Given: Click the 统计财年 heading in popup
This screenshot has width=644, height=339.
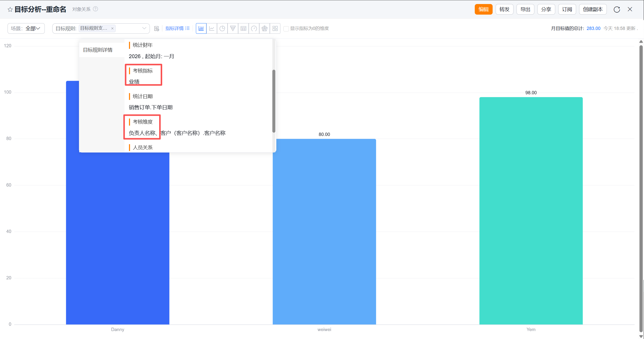Looking at the screenshot, I should pos(143,45).
